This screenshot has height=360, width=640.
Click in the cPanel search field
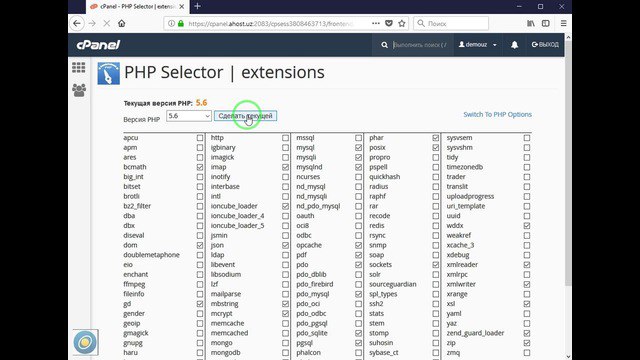[x=420, y=45]
